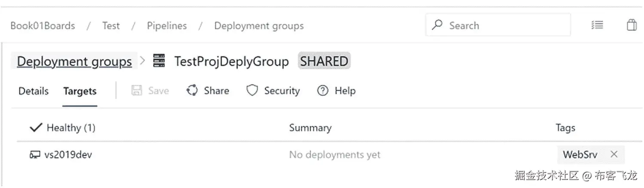Remove the WebSrv tag
The width and height of the screenshot is (644, 188).
tap(614, 154)
